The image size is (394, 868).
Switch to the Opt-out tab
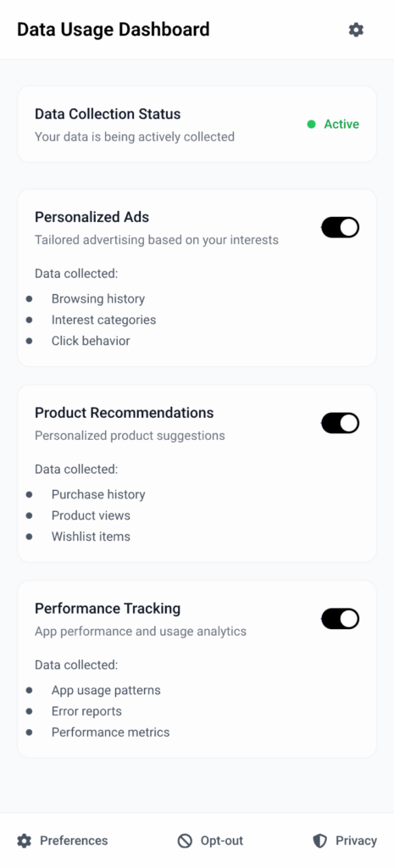tap(210, 841)
